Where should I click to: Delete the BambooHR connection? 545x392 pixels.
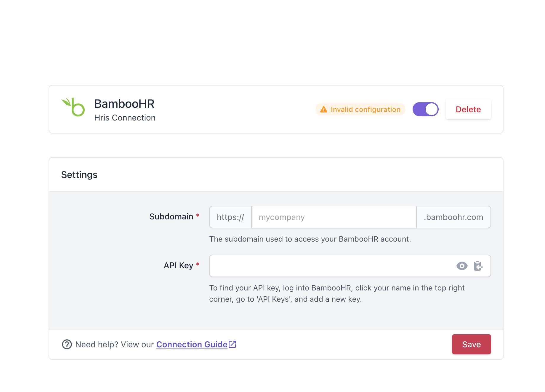pyautogui.click(x=468, y=109)
